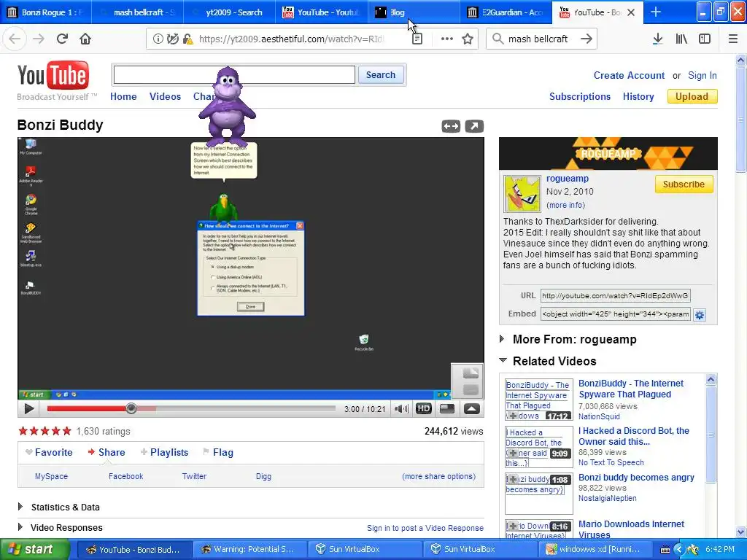Open the Library bookshelf icon
The width and height of the screenshot is (747, 560).
click(x=681, y=39)
